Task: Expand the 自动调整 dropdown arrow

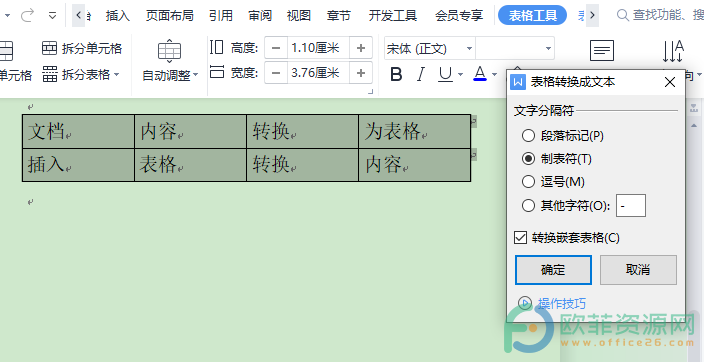Action: (195, 75)
